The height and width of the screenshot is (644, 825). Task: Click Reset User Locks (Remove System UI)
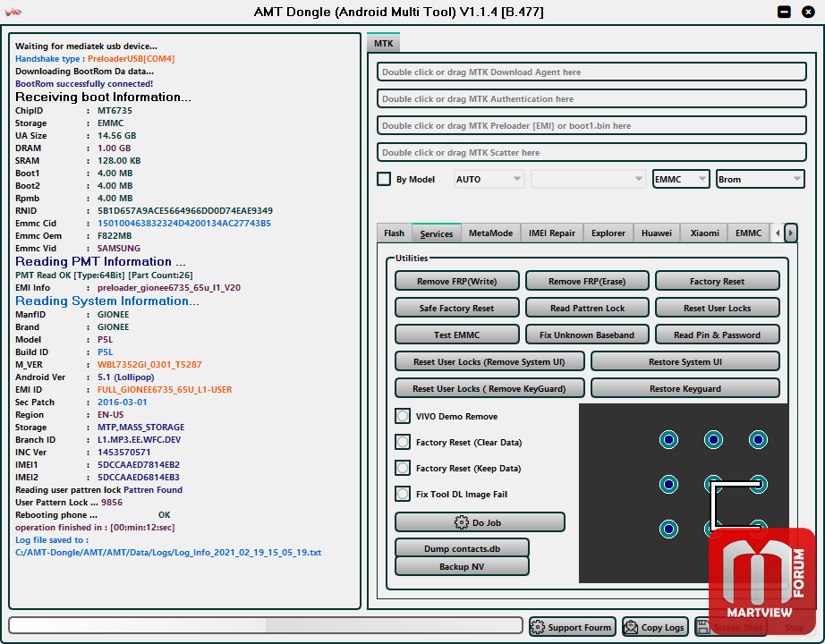(489, 361)
